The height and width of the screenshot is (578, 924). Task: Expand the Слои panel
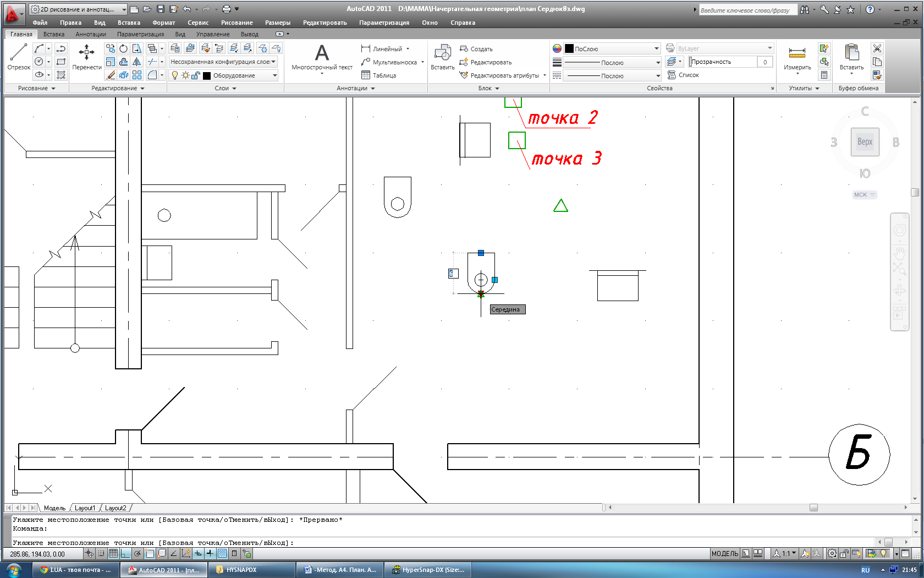click(226, 88)
